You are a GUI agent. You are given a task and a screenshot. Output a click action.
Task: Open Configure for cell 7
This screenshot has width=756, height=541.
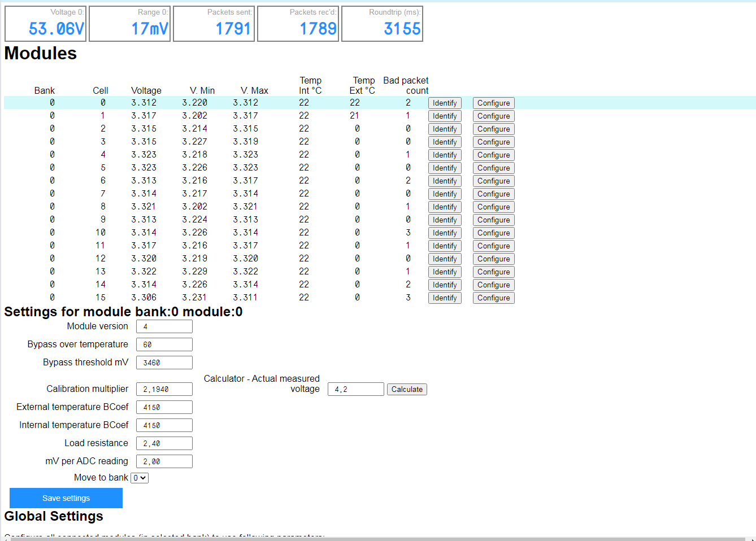coord(493,194)
